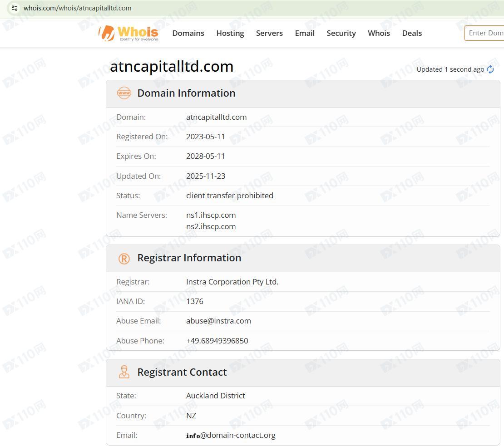
Task: Open the Hosting menu
Action: (x=230, y=33)
